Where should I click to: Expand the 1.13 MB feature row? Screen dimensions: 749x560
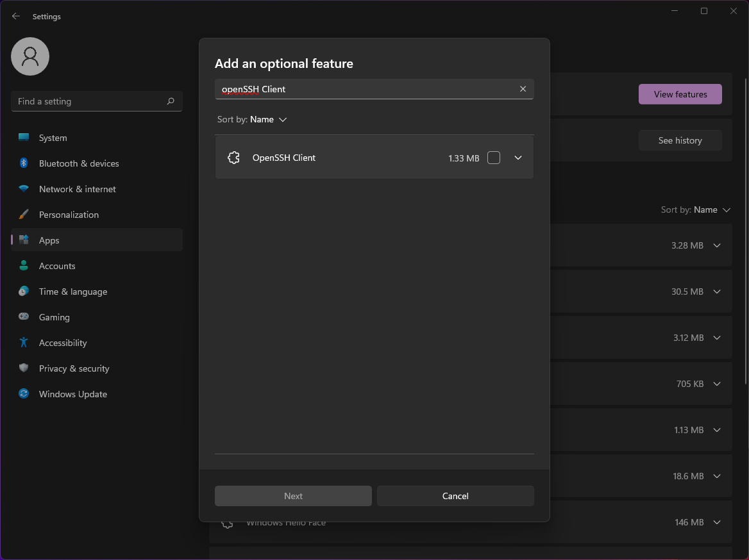(717, 430)
